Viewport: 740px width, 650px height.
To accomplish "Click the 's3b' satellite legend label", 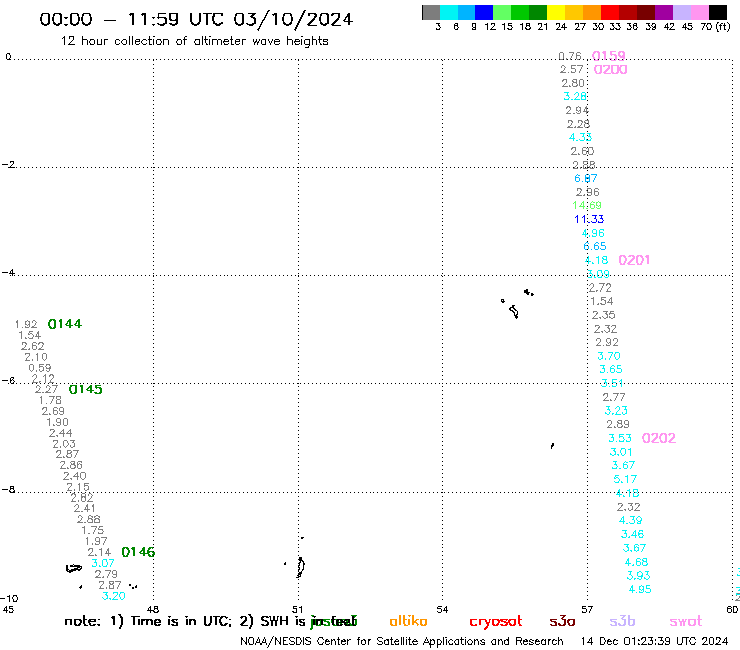I will (622, 621).
